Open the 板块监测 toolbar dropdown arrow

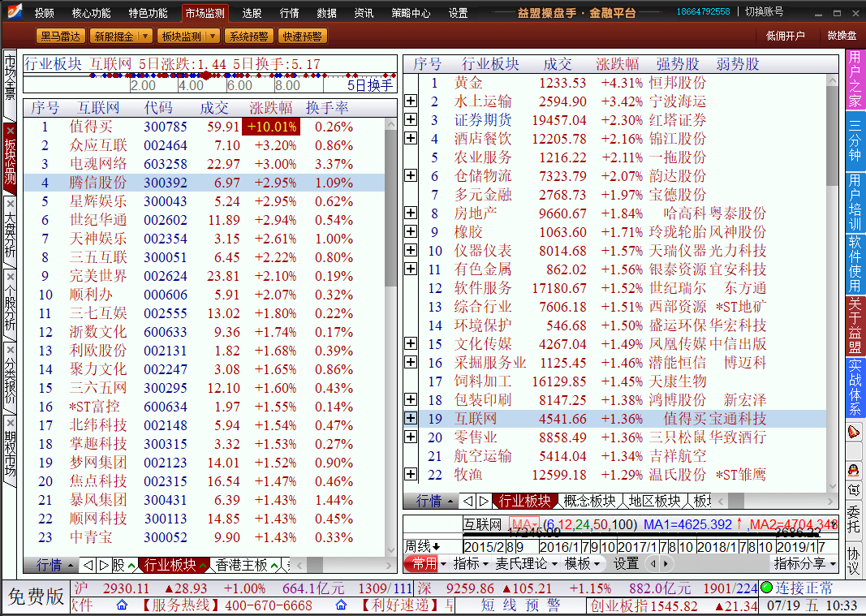213,36
